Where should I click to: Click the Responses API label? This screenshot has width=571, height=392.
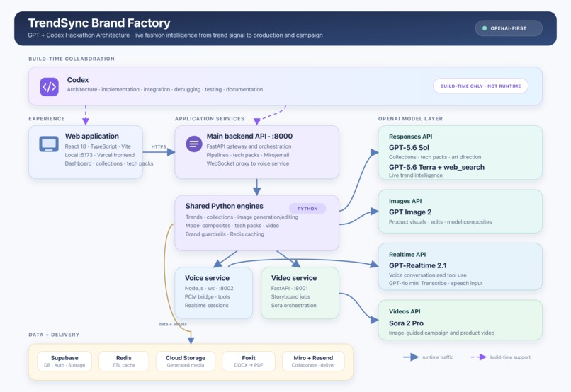coord(410,137)
